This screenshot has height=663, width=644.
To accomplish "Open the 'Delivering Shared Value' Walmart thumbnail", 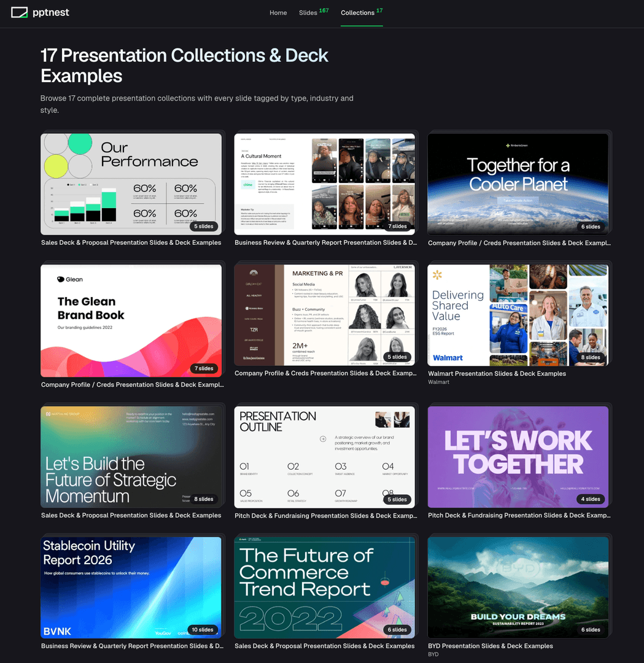I will [x=518, y=315].
